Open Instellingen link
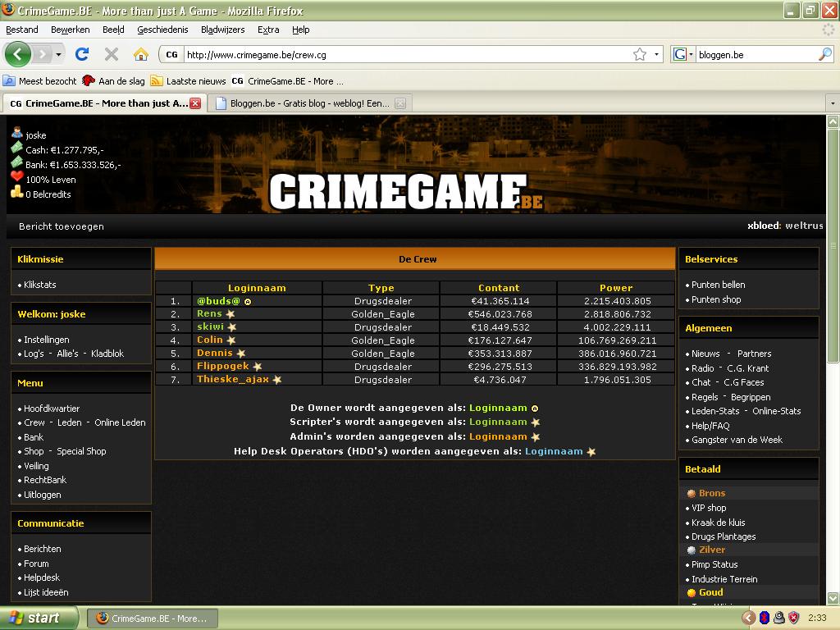The height and width of the screenshot is (630, 840). (47, 340)
